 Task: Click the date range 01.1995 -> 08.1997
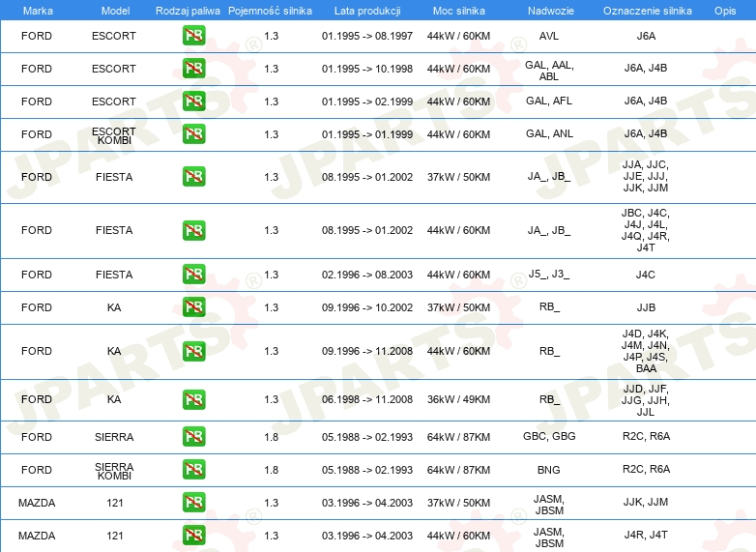(367, 36)
